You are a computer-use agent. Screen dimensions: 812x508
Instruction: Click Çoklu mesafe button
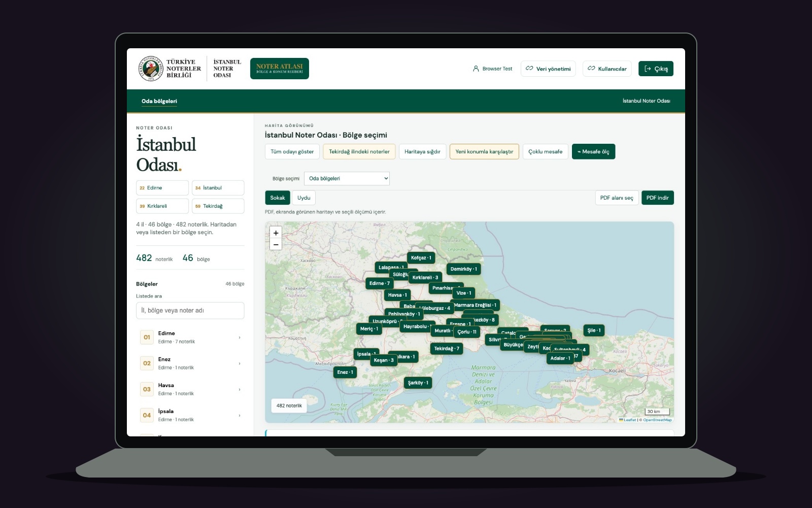(545, 151)
